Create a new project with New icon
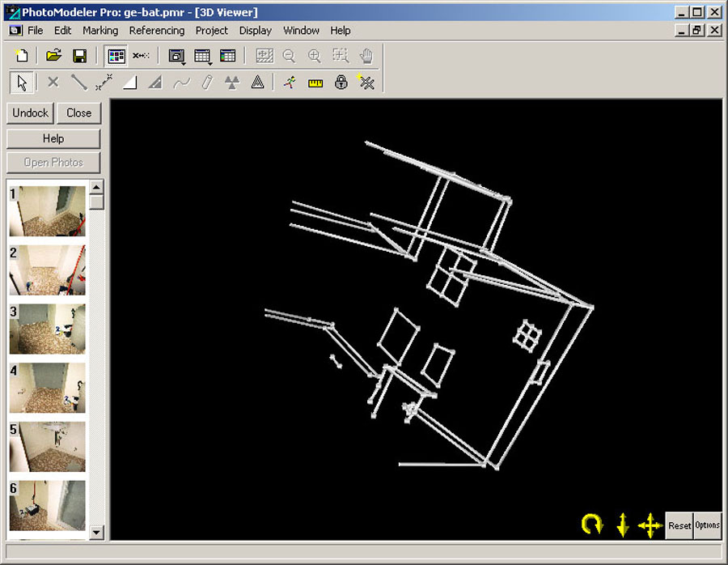The image size is (728, 565). pos(21,56)
